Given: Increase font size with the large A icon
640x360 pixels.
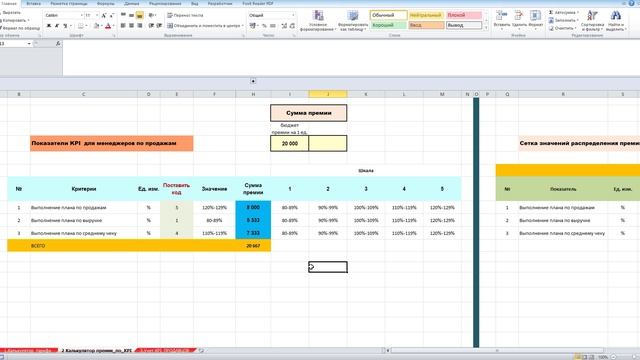Looking at the screenshot, I should coord(104,15).
